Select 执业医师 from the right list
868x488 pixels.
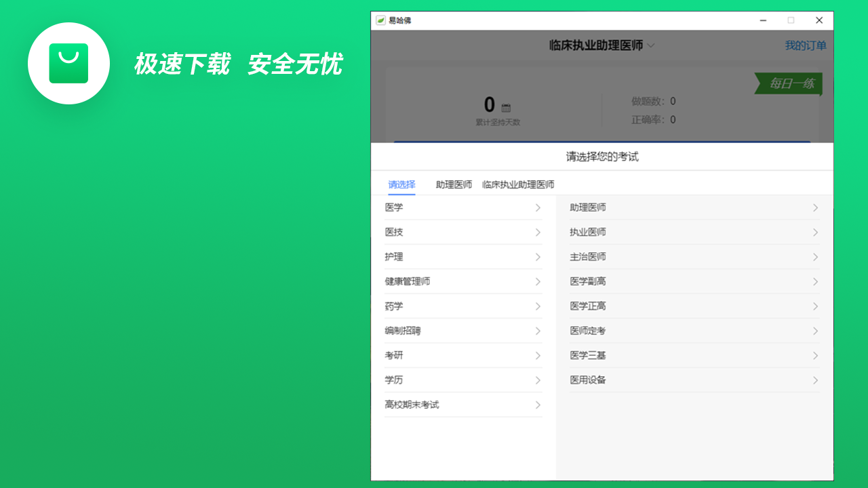(x=587, y=232)
